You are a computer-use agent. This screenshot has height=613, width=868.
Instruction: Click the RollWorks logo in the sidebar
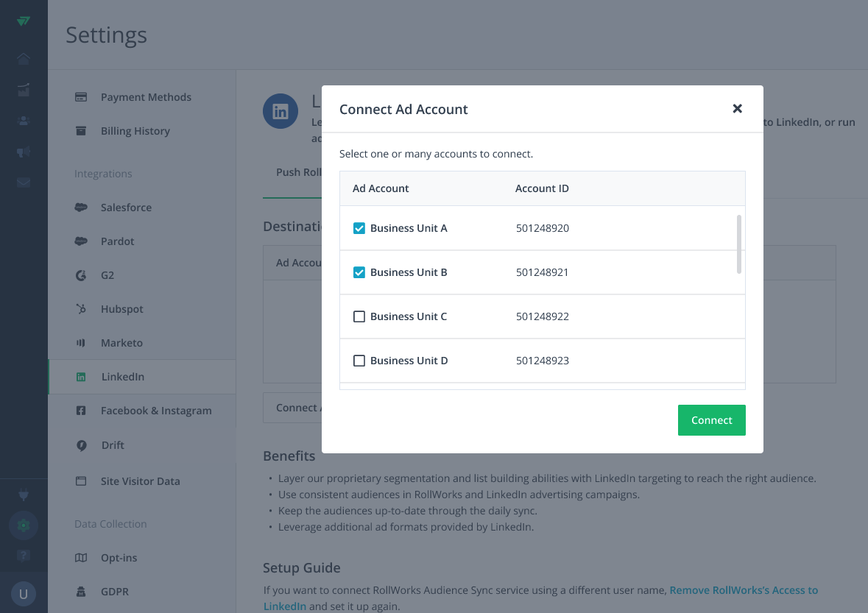point(24,21)
